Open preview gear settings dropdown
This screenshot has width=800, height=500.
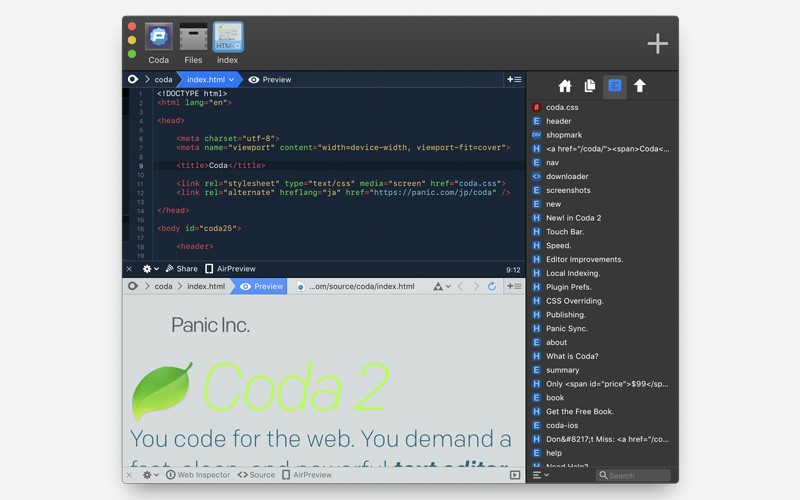pyautogui.click(x=151, y=475)
